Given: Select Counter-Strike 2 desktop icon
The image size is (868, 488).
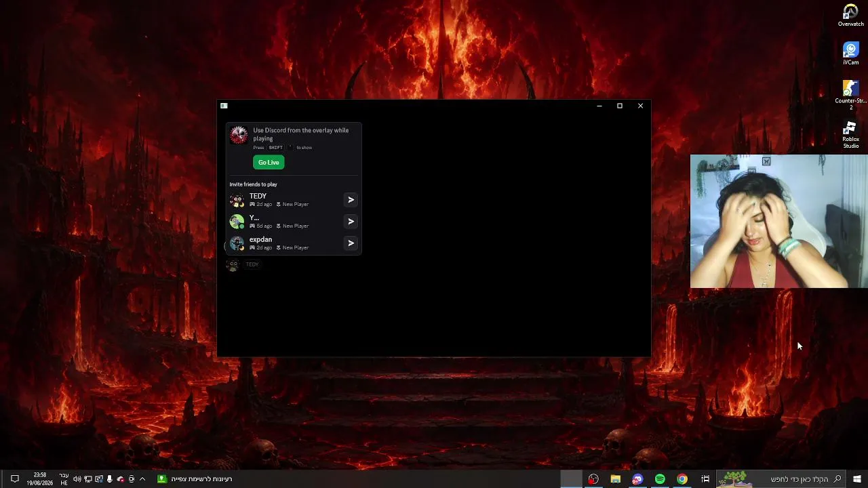Looking at the screenshot, I should coord(851,95).
